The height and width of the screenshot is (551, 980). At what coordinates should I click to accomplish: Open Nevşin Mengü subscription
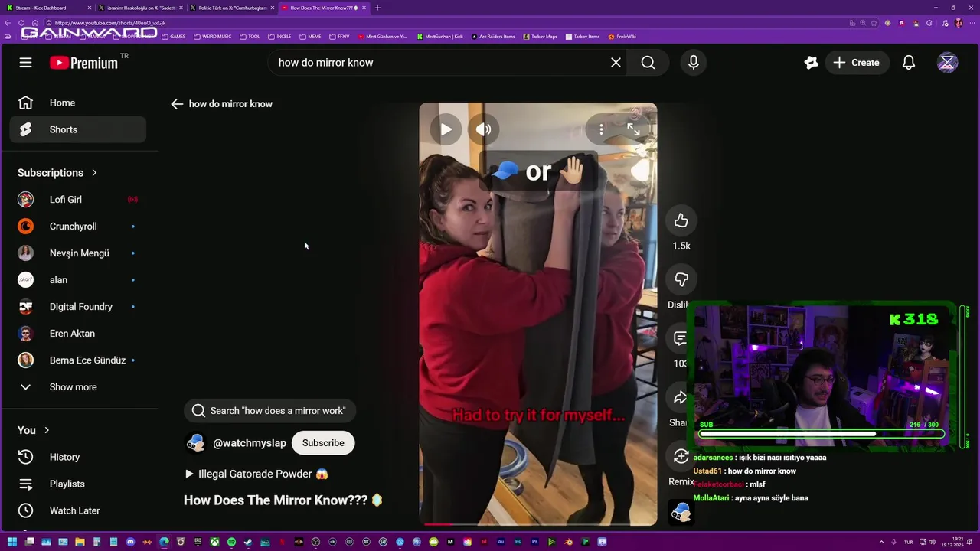77,253
